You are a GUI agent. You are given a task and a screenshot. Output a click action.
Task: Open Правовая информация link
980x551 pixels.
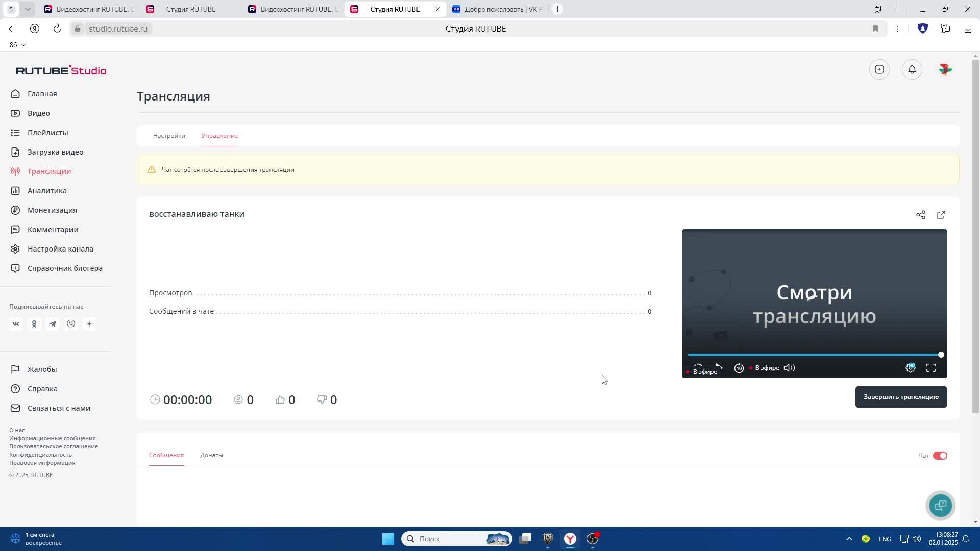point(42,463)
